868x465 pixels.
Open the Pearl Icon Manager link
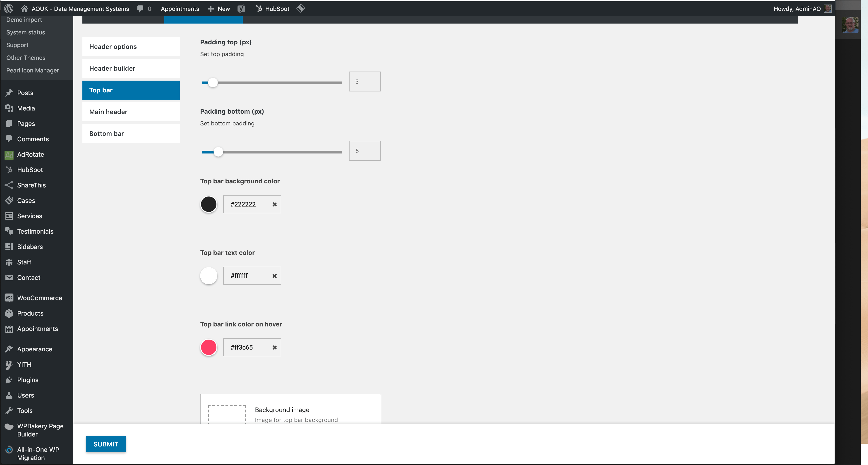[32, 70]
